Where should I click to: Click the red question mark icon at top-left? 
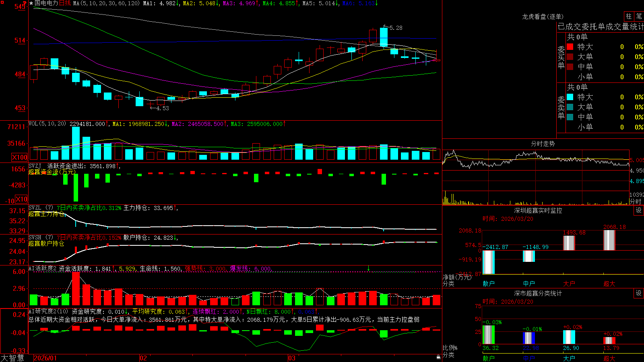pos(25,2)
